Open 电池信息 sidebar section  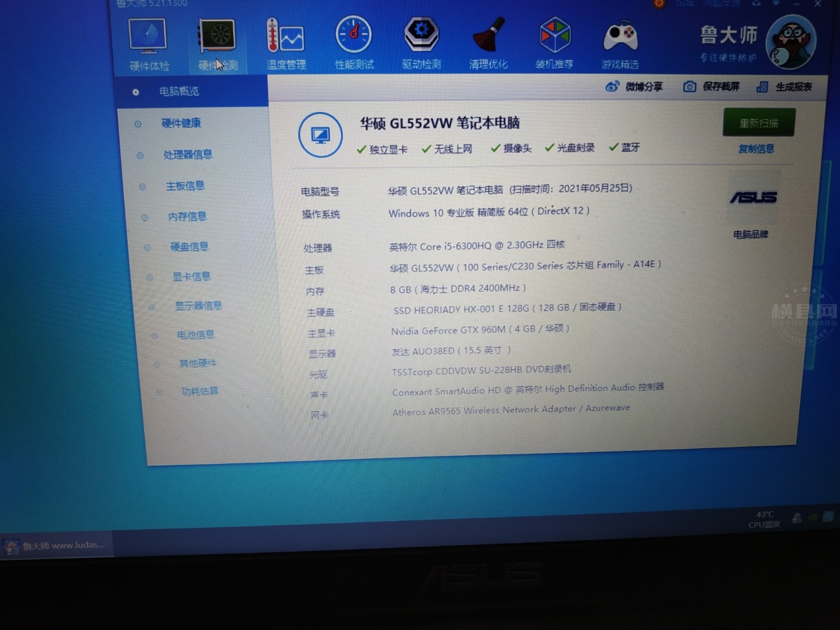click(195, 335)
